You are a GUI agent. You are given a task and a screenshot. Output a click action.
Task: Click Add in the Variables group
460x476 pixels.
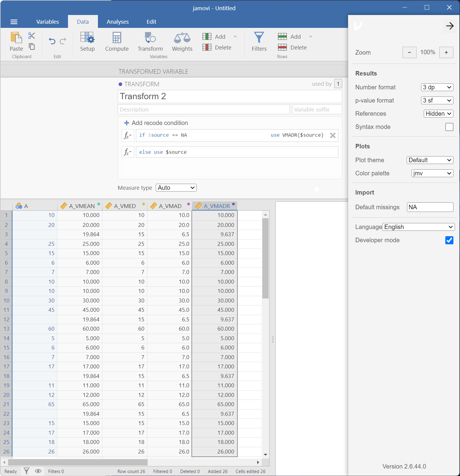pos(214,37)
